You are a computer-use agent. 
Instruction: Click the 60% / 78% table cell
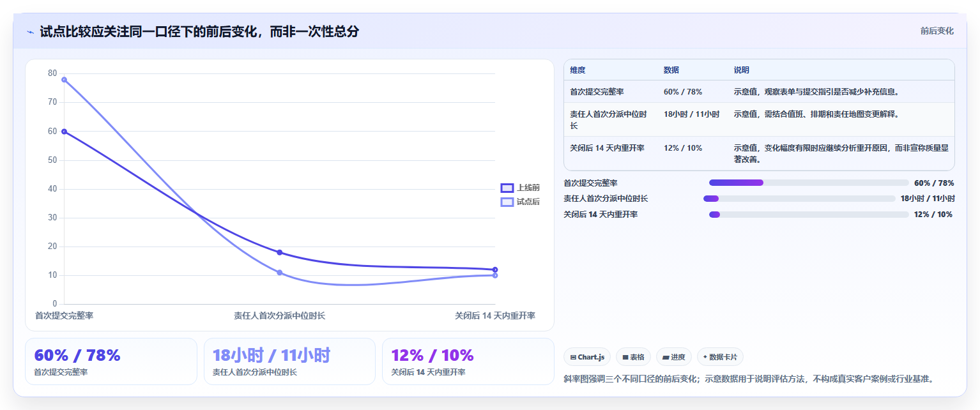tap(683, 92)
